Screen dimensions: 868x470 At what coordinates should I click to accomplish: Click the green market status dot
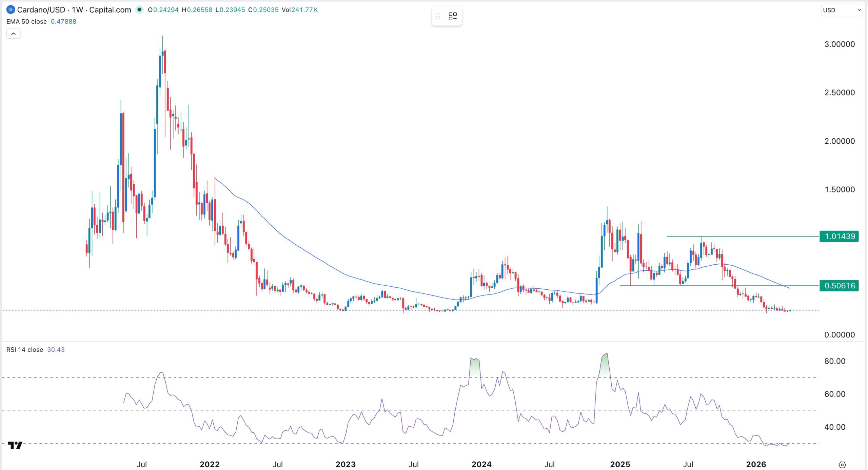click(139, 9)
